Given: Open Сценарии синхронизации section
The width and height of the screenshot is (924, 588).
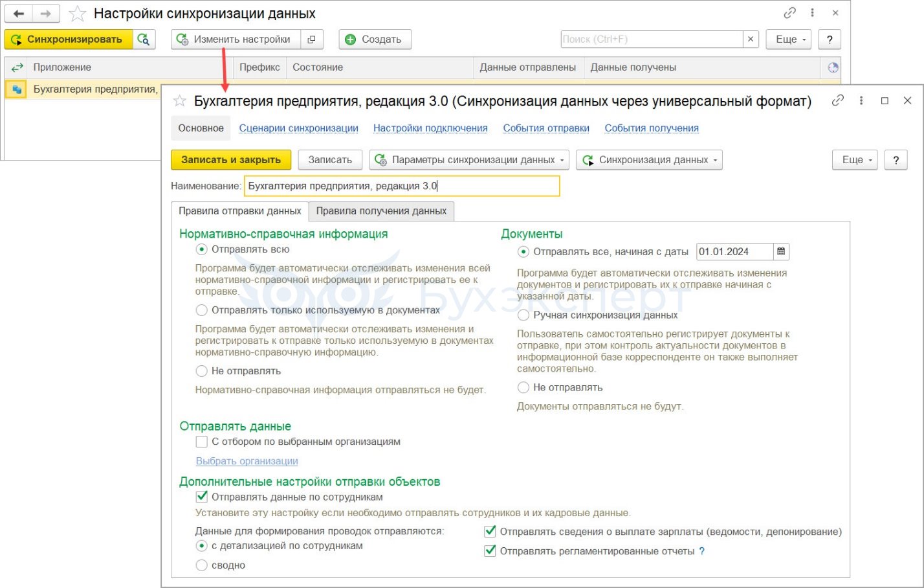Looking at the screenshot, I should click(299, 128).
